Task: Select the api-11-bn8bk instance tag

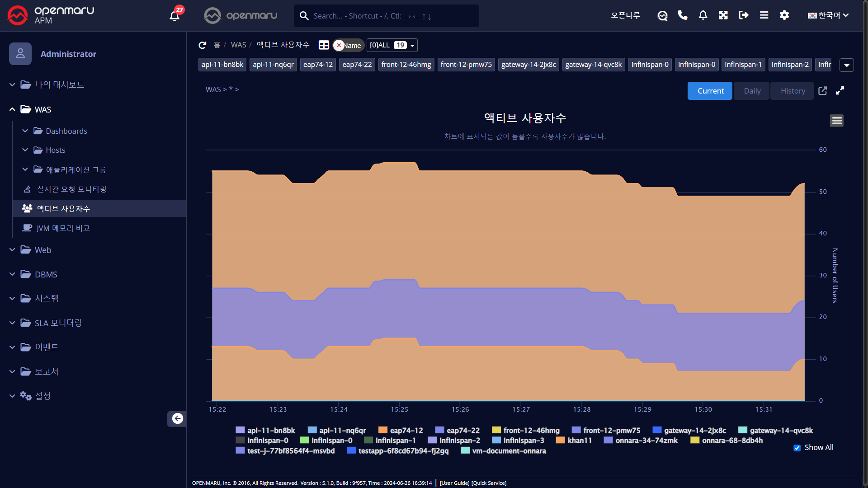Action: [222, 65]
